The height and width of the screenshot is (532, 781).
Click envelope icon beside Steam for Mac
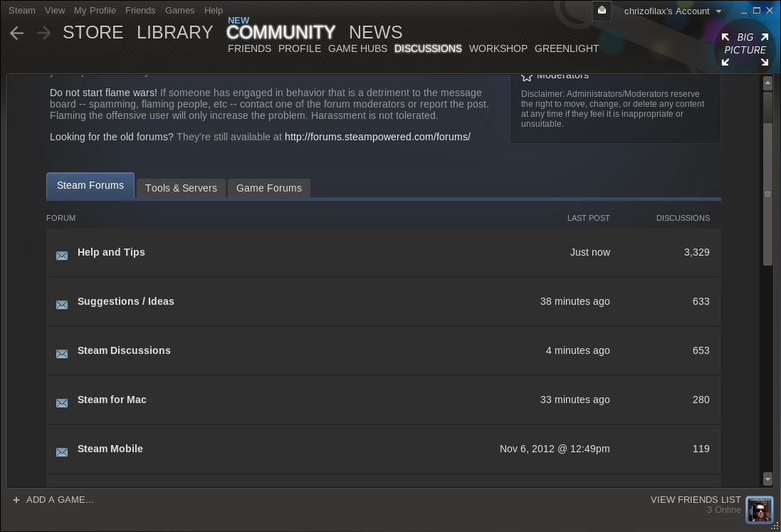click(62, 403)
